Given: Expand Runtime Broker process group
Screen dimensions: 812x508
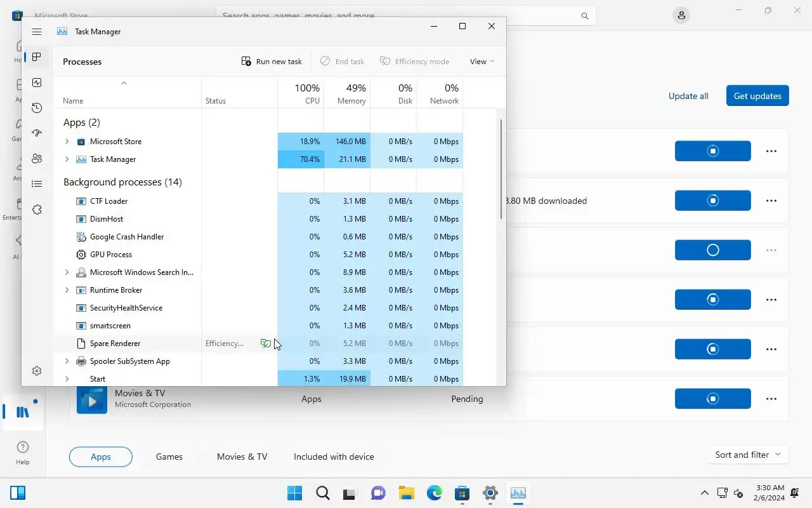Looking at the screenshot, I should coord(67,290).
